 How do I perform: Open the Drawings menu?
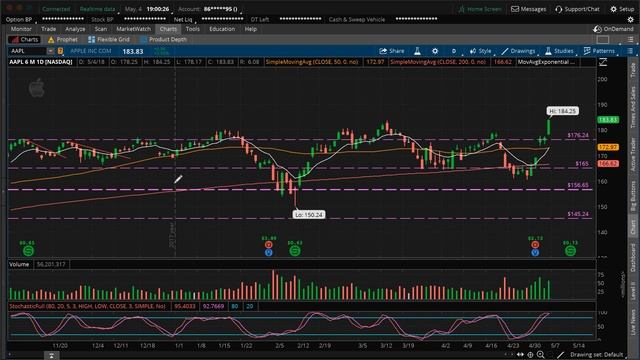coord(518,51)
